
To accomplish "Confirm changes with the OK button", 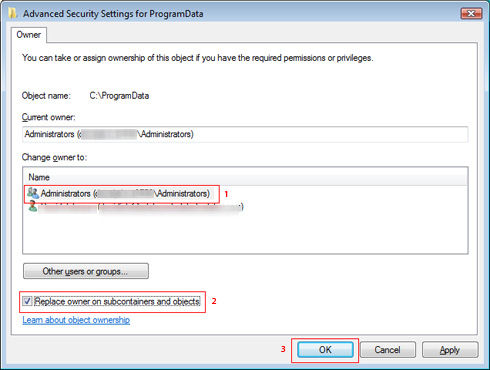I will pyautogui.click(x=325, y=350).
